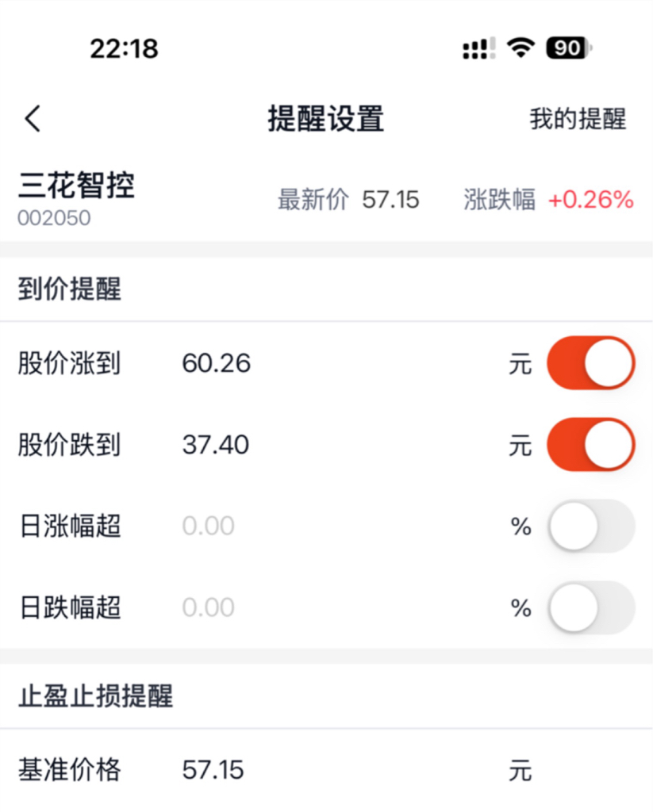Tap the 22:18 clock in status bar
Screen dimensions: 653x812
click(124, 49)
